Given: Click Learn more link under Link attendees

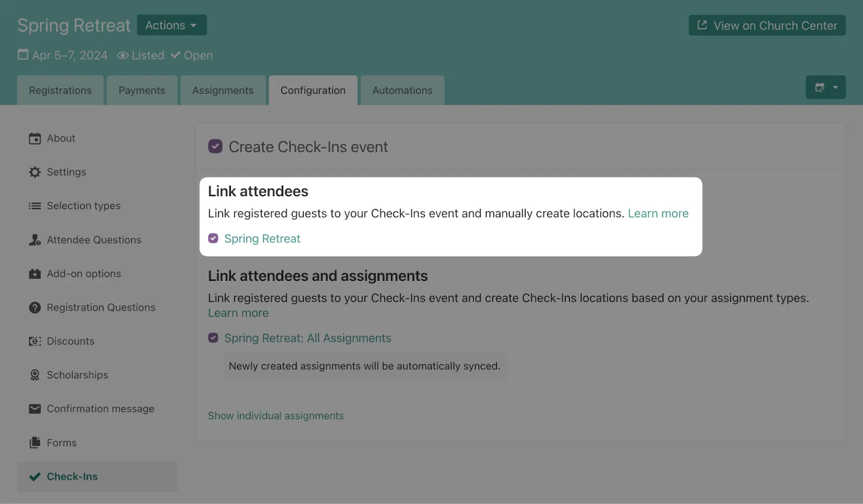Looking at the screenshot, I should [658, 213].
